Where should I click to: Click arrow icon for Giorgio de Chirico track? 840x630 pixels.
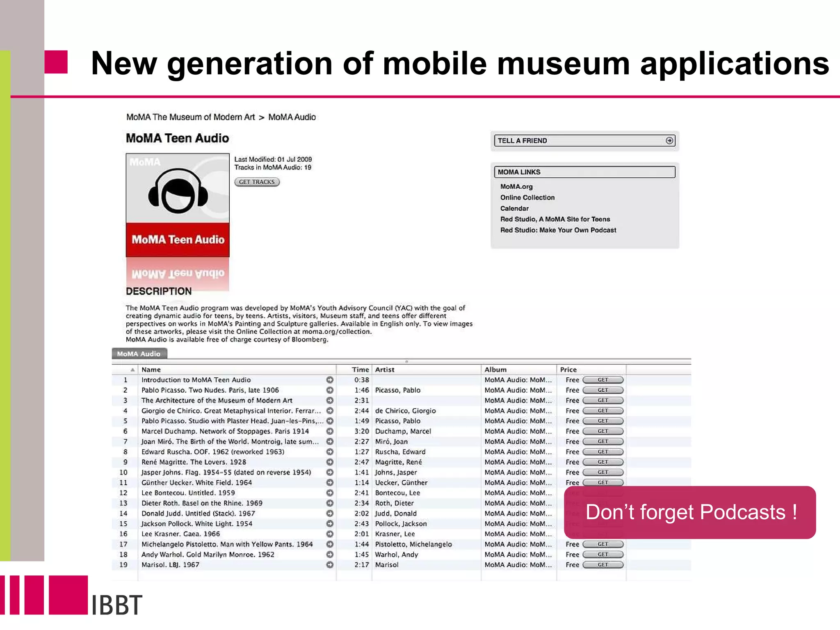(330, 411)
